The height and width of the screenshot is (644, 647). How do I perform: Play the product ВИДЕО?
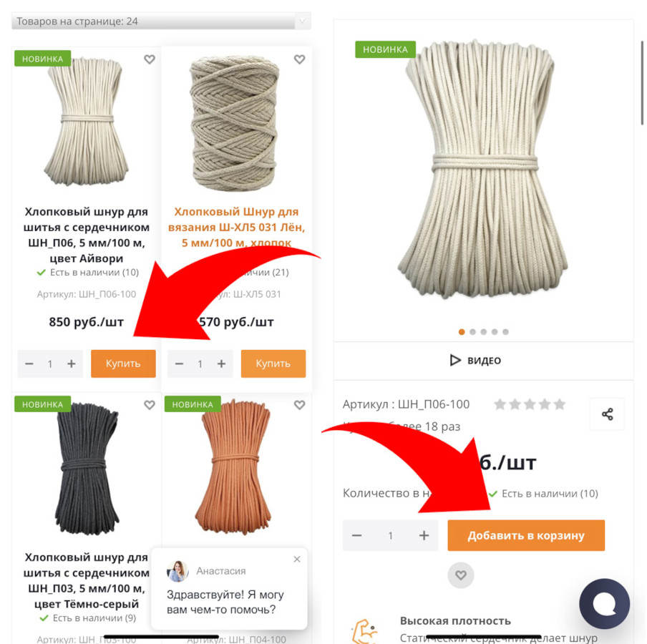pos(476,360)
